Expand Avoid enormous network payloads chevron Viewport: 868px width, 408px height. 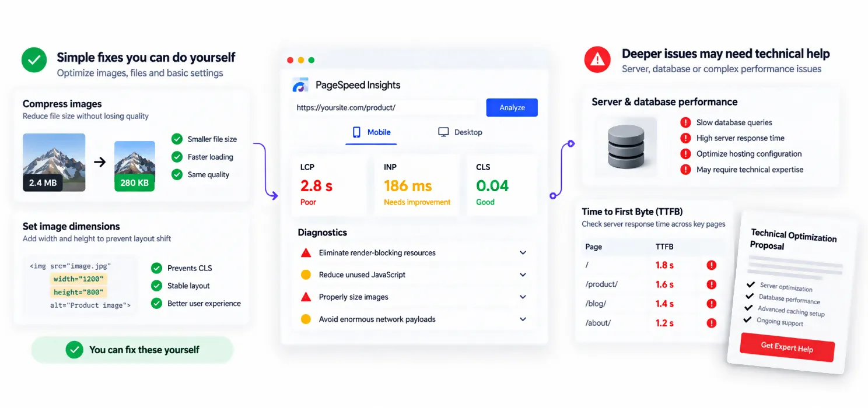coord(523,319)
